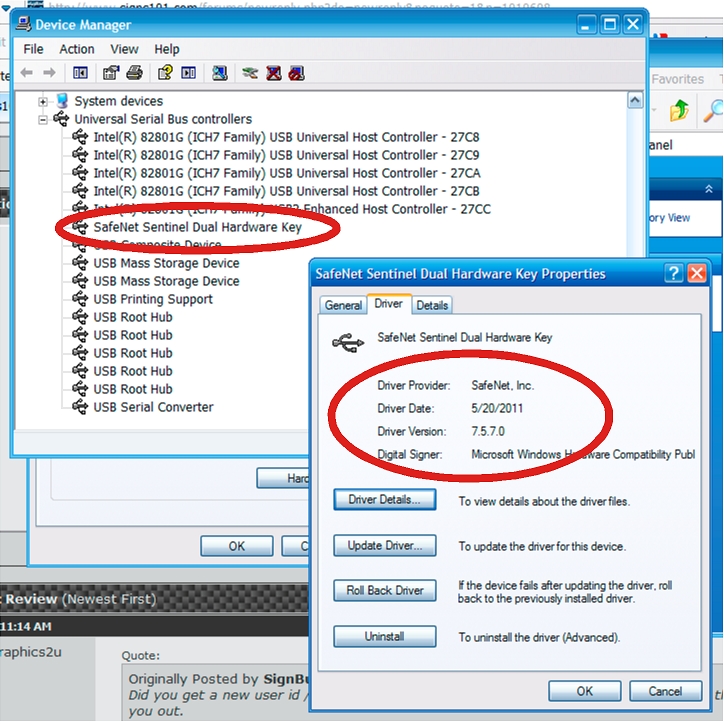Select Enhanced Host Controller - 27CC entry
Image resolution: width=724 pixels, height=724 pixels.
tap(292, 209)
